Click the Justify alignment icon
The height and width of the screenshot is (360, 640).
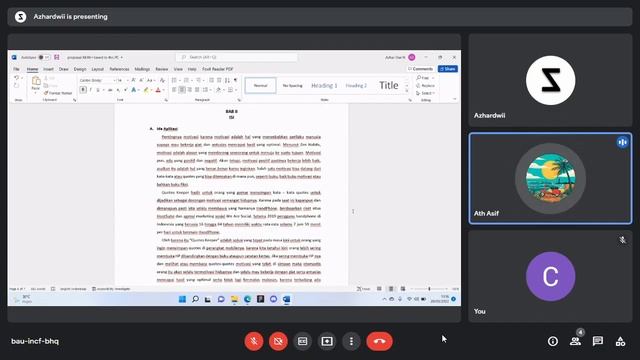click(x=197, y=90)
